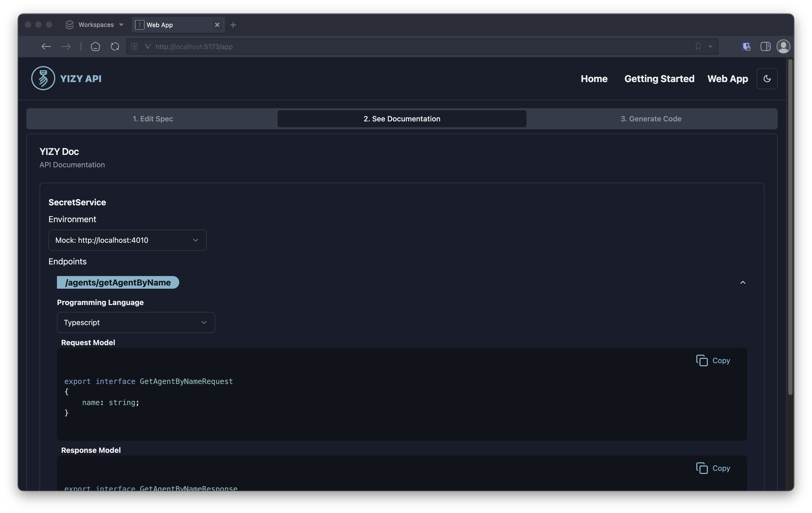Collapse the /agents/getAgentByName endpoint chevron
Screen dimensions: 812x513
point(743,282)
